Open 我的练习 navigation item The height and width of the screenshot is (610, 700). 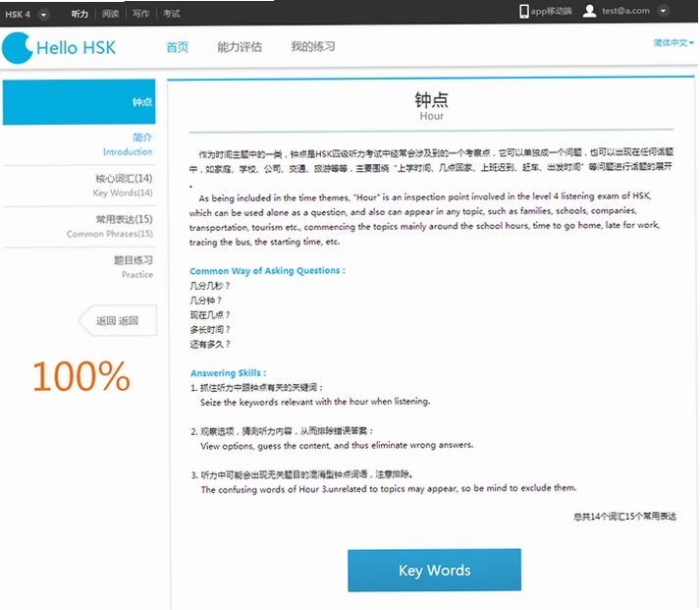click(x=313, y=46)
